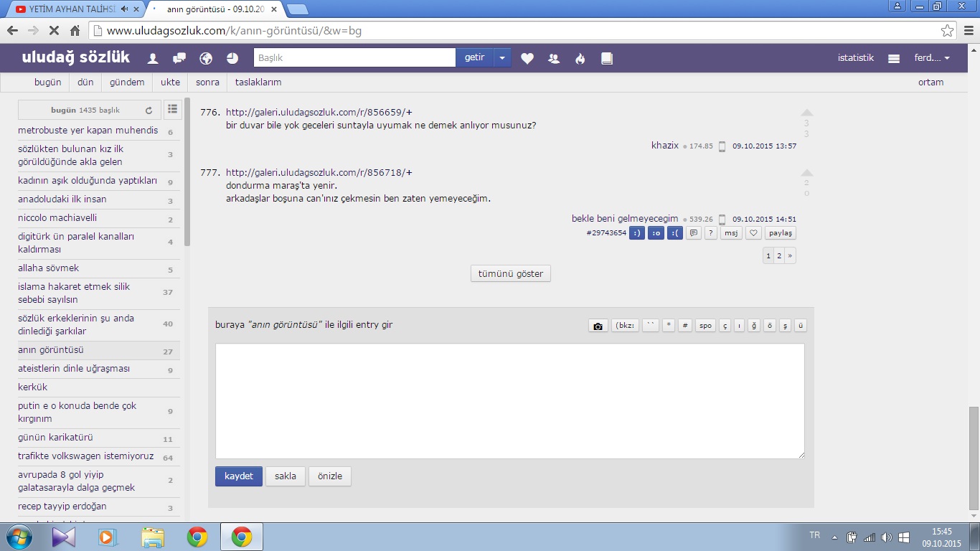
Task: Switch to YETİM AYHAN TALİHSİ browser tab
Action: point(72,9)
